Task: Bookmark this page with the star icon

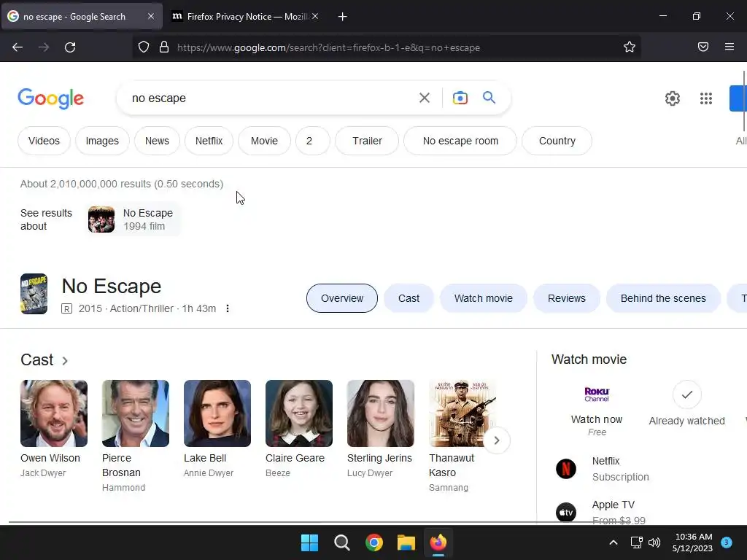Action: click(x=630, y=47)
